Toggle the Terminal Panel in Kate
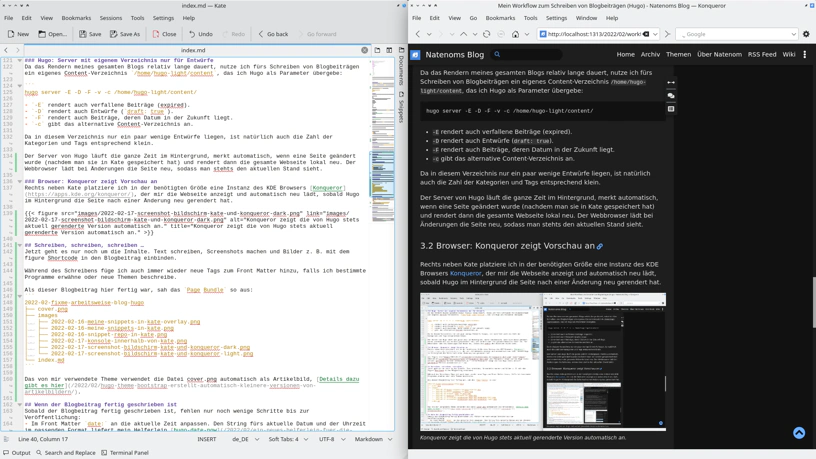This screenshot has height=459, width=816. [125, 453]
